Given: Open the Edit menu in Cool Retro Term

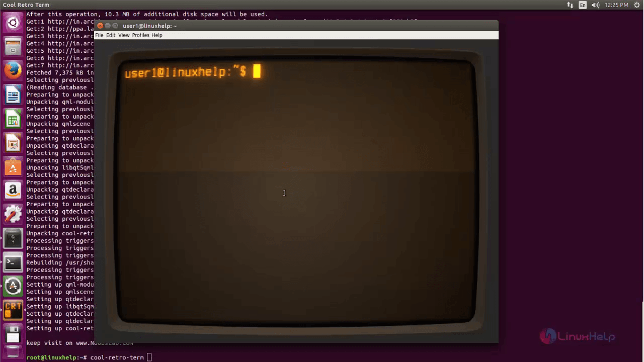Looking at the screenshot, I should tap(111, 35).
